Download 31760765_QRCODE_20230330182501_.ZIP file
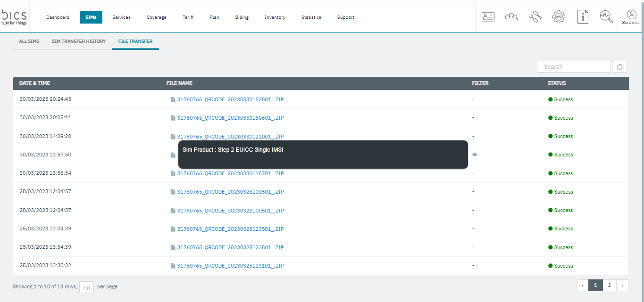 point(230,99)
